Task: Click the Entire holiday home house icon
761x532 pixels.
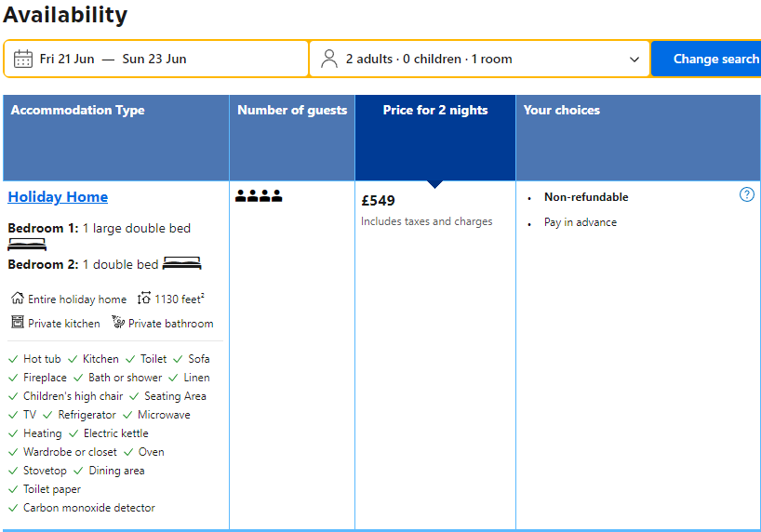Action: 17,299
